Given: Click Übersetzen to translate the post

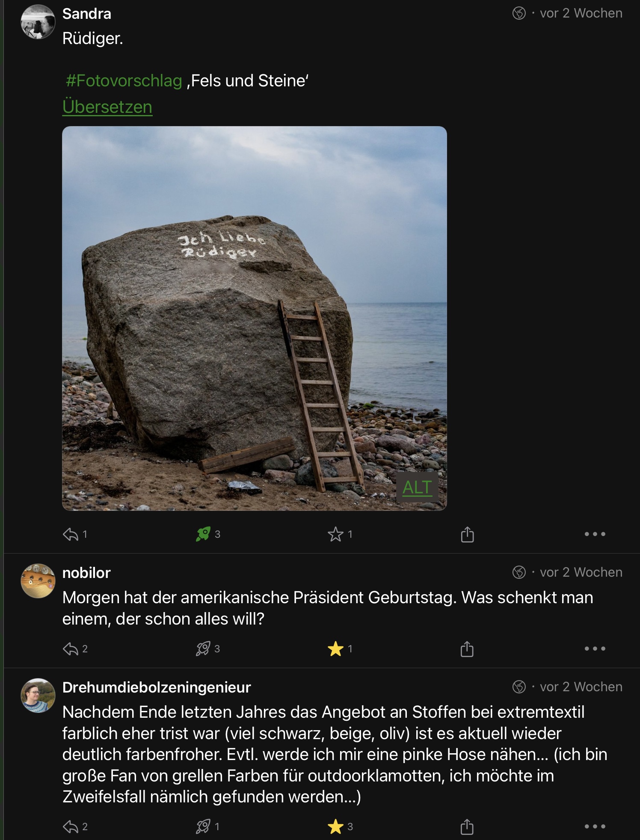Looking at the screenshot, I should (x=107, y=107).
